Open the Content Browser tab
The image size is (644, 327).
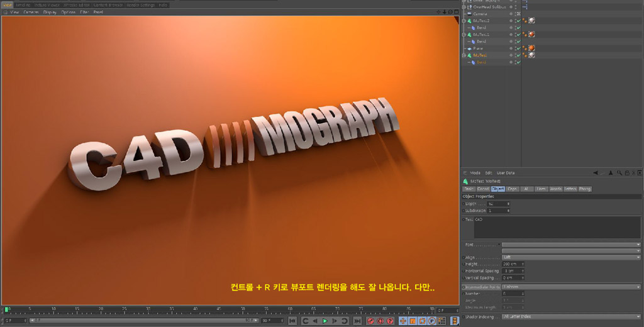tap(108, 5)
